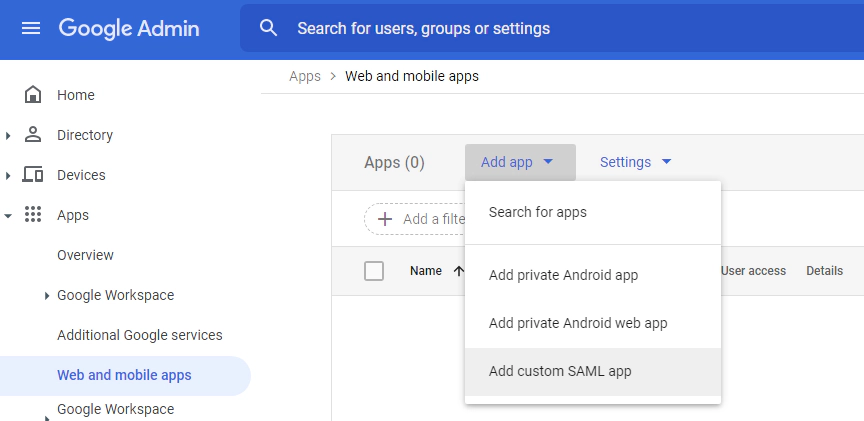Click the Apps breadcrumb link
Image resolution: width=864 pixels, height=421 pixels.
305,76
